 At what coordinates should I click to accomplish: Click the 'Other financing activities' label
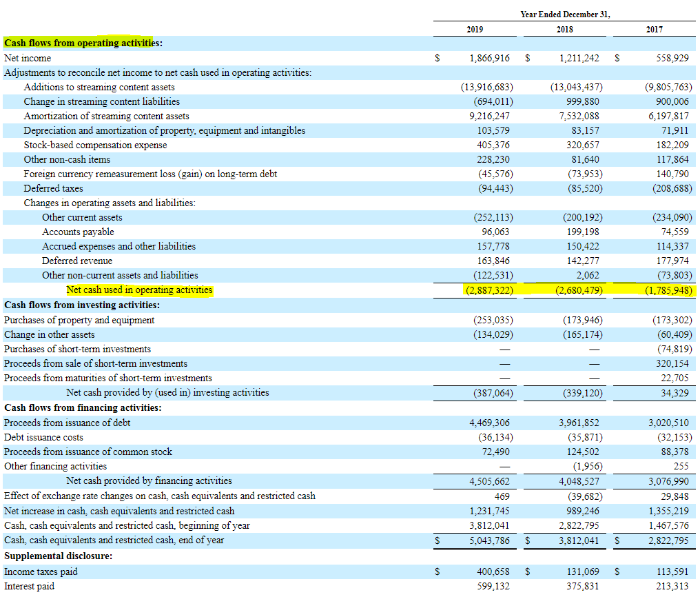point(55,466)
